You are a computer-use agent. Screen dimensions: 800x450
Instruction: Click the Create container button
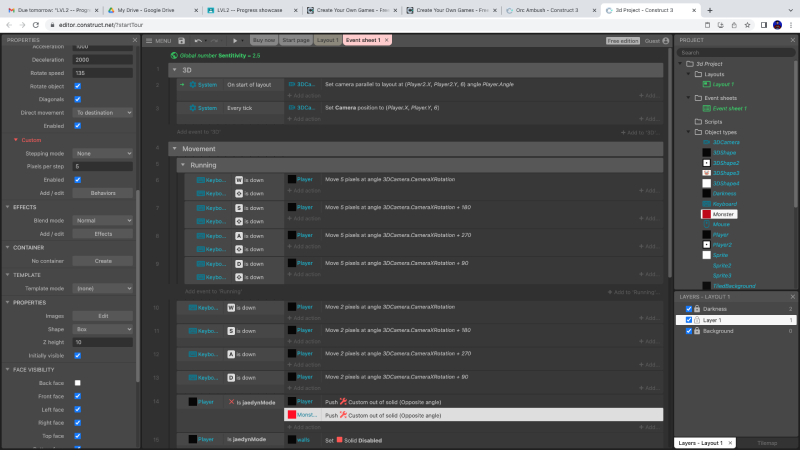tap(103, 260)
